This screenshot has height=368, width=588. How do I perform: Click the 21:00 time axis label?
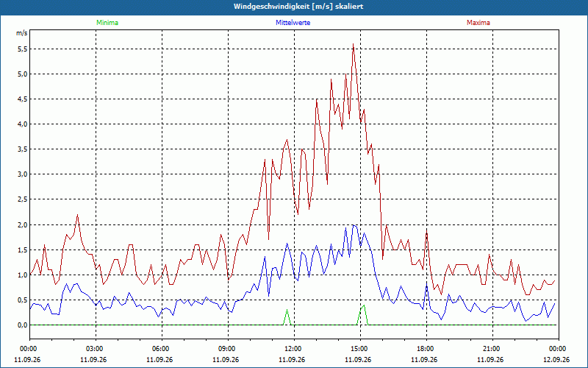[490, 349]
